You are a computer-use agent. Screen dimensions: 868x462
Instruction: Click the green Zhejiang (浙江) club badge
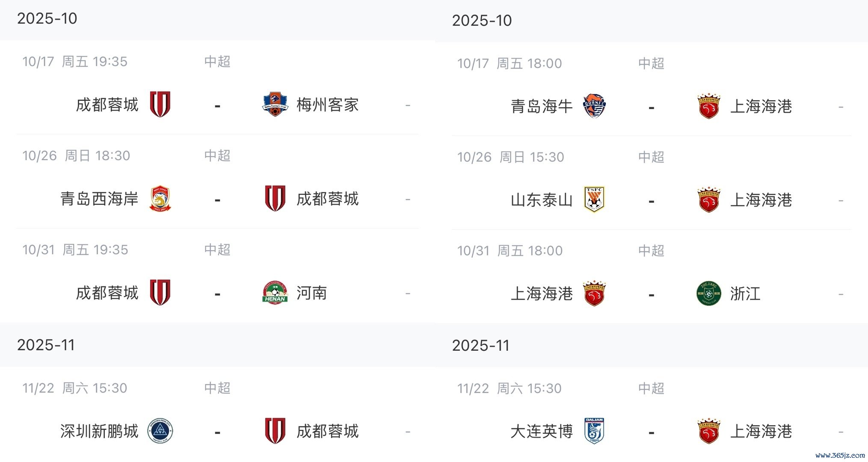coord(709,293)
